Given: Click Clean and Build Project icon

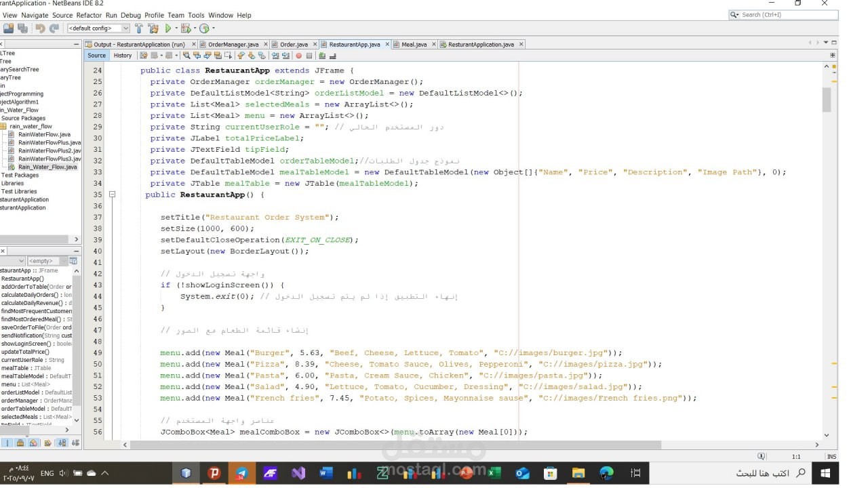Looking at the screenshot, I should pyautogui.click(x=153, y=28).
